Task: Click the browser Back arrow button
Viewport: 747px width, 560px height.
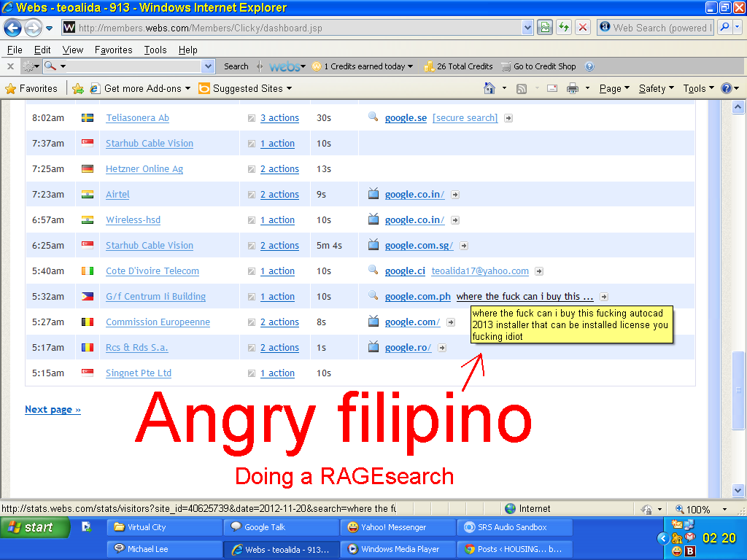Action: pyautogui.click(x=13, y=28)
